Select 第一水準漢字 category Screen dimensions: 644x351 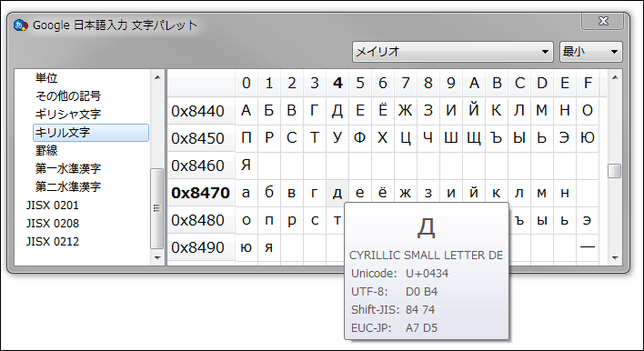point(68,168)
